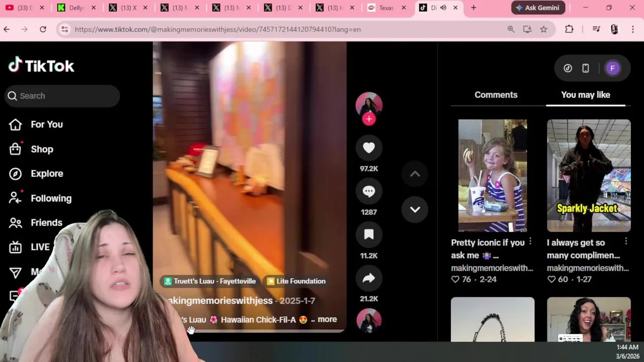Screen dimensions: 644x362
Task: Reload the page
Action: [x=43, y=29]
